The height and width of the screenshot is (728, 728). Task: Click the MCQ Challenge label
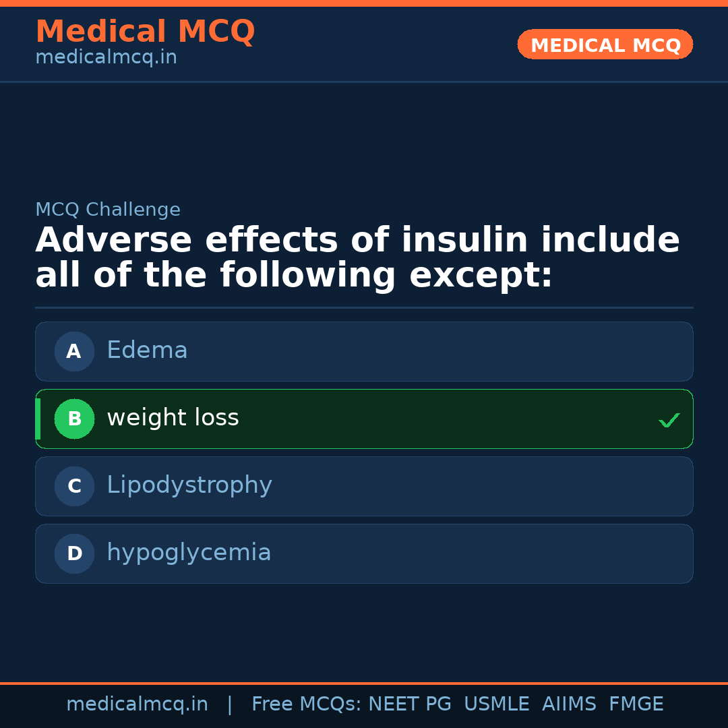pyautogui.click(x=108, y=210)
